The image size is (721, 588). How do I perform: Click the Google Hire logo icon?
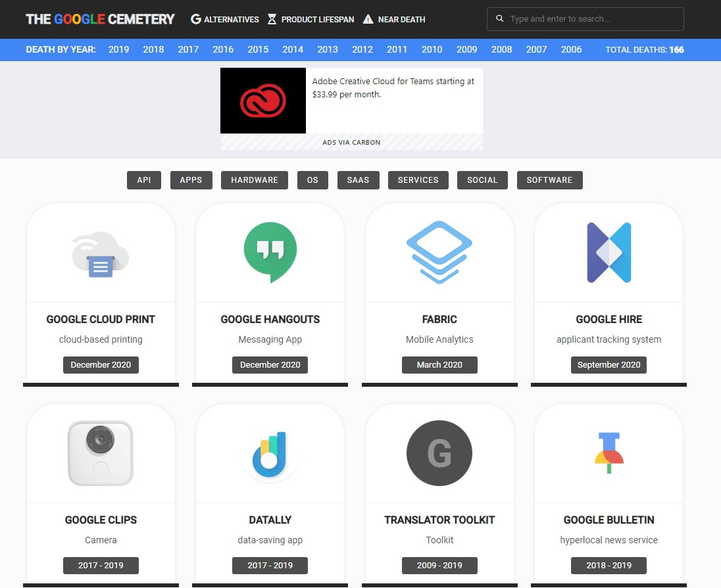[x=609, y=253]
